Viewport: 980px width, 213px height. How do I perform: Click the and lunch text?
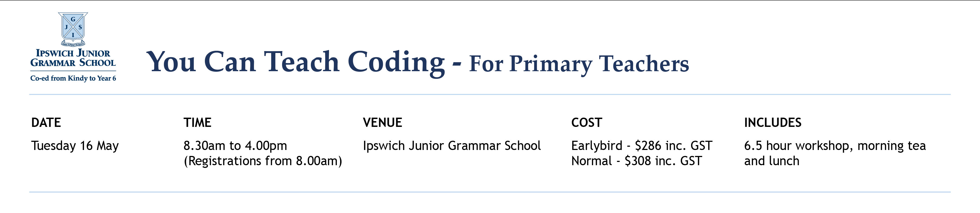772,161
